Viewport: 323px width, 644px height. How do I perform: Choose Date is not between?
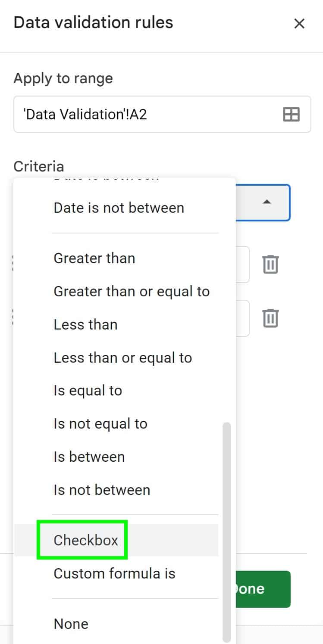pyautogui.click(x=119, y=208)
